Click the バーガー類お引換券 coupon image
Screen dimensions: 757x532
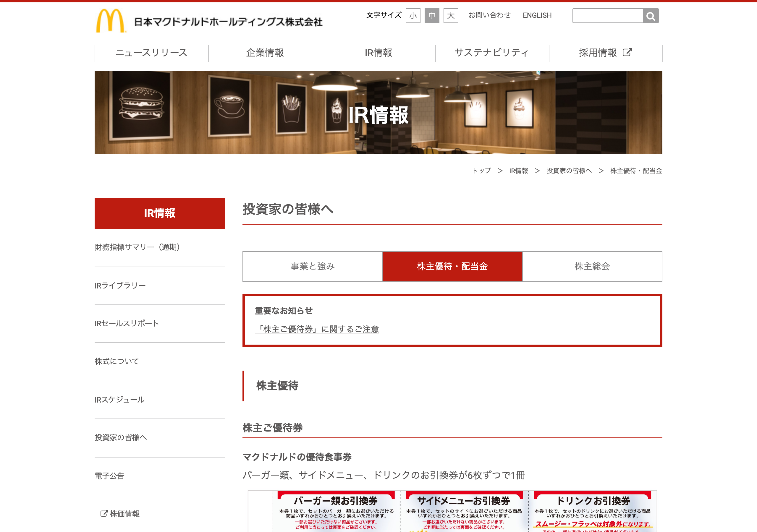point(336,511)
